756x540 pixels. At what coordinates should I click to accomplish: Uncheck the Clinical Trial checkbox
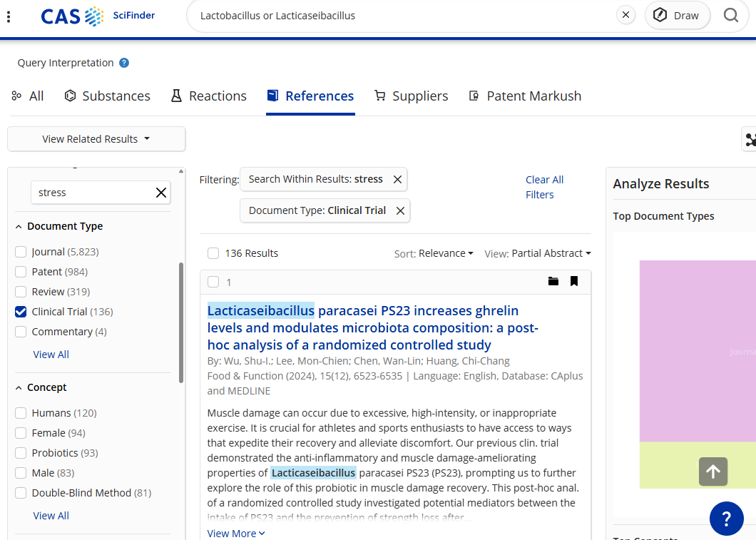click(21, 312)
